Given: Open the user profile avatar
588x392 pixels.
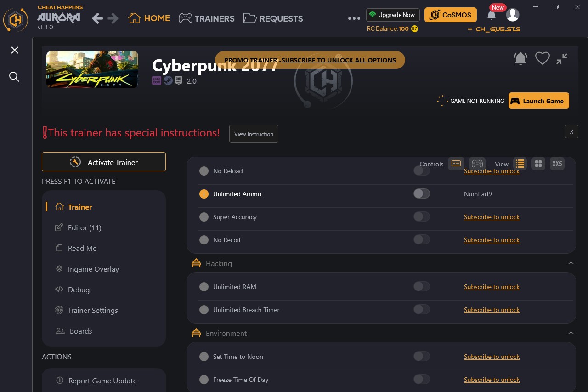Looking at the screenshot, I should [x=513, y=15].
